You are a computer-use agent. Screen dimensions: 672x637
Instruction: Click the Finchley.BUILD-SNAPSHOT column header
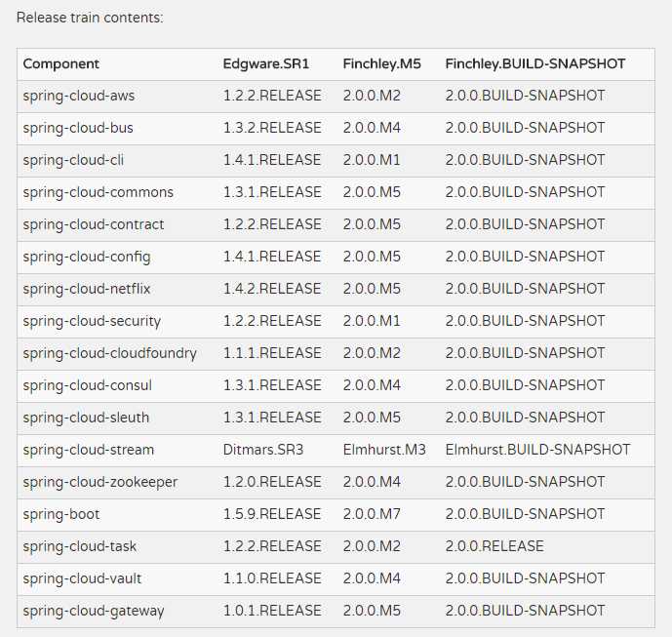coord(534,63)
